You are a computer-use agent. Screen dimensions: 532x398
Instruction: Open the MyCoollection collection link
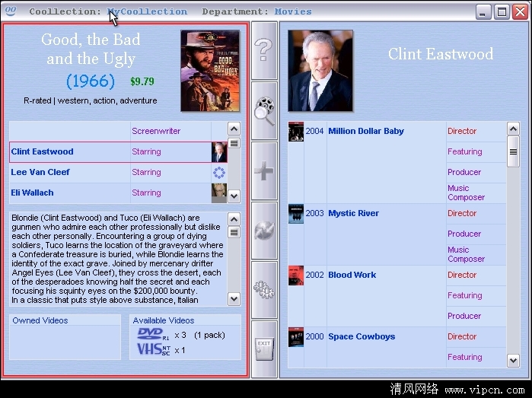147,11
